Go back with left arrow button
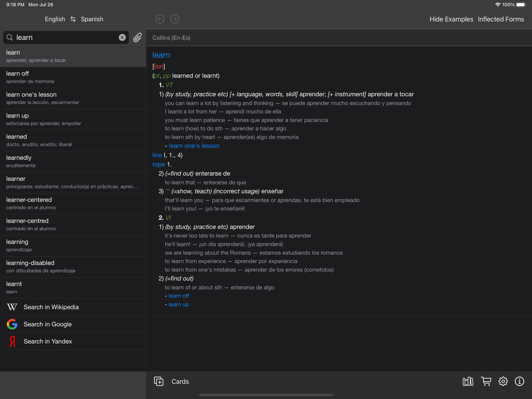Viewport: 532px width, 399px height. (x=160, y=19)
